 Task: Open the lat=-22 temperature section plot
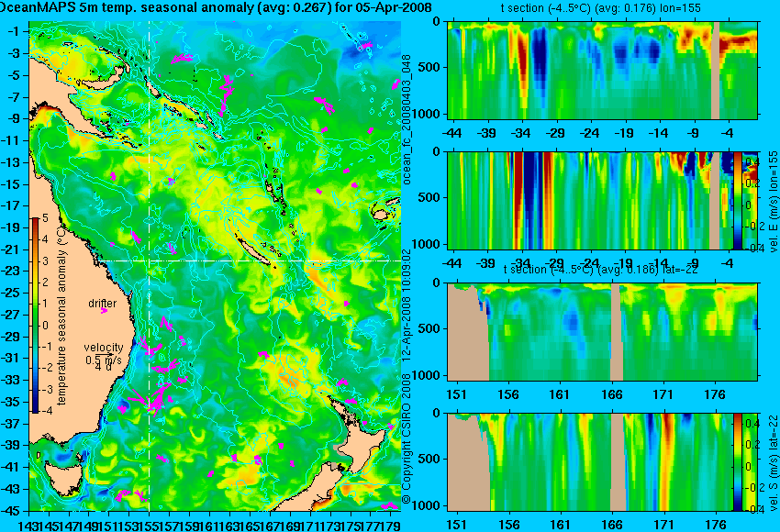click(x=602, y=332)
